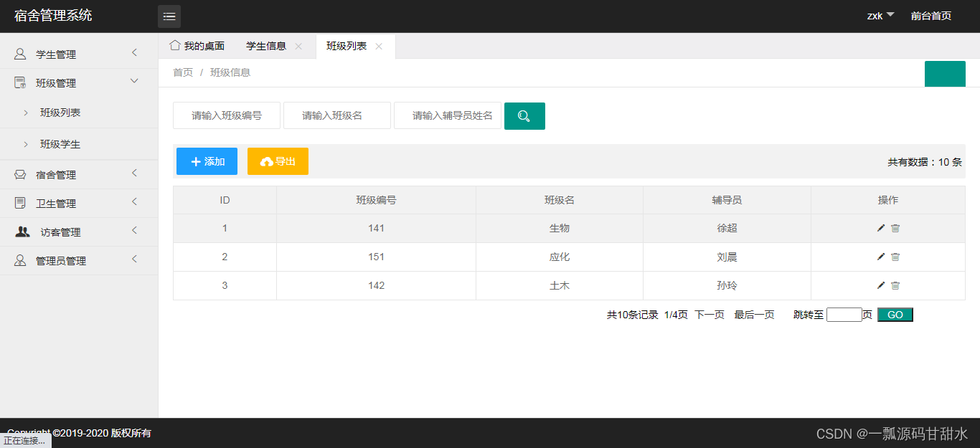Screen dimensions: 980x448
Task: Click the 班级名 column header
Action: click(x=560, y=200)
